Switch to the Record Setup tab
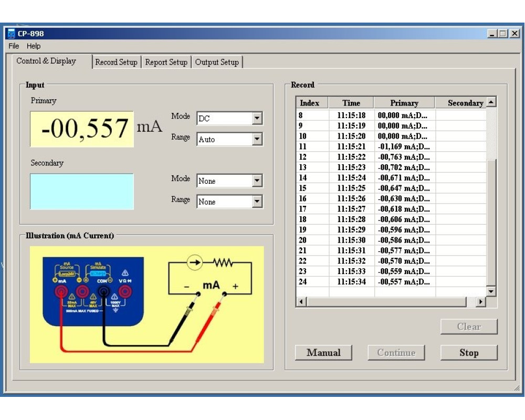This screenshot has height=420, width=525. point(116,62)
